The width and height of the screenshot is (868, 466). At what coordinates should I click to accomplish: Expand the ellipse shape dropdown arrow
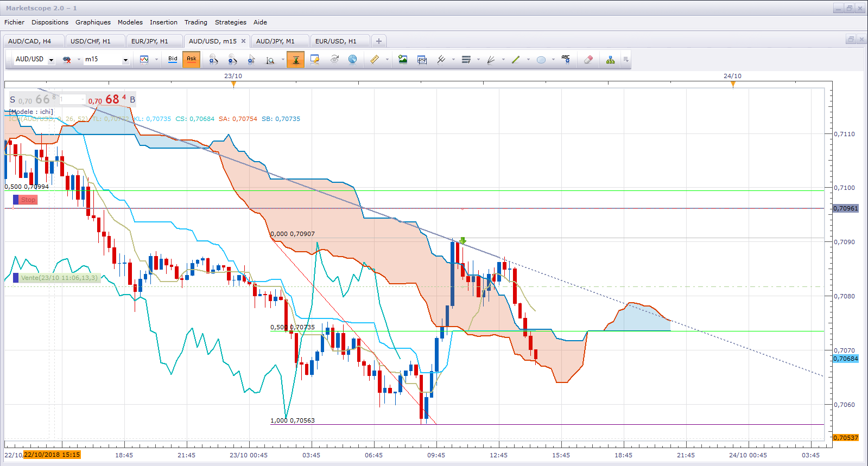point(553,60)
